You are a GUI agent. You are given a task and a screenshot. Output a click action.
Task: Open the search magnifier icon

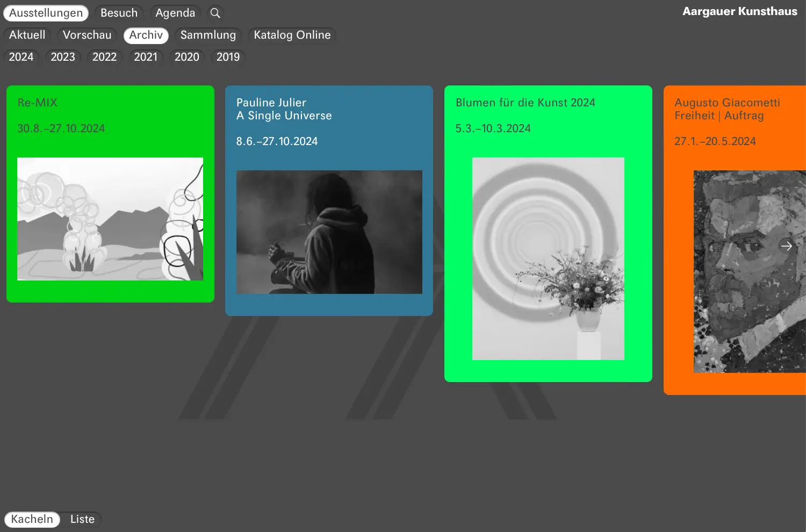point(215,13)
